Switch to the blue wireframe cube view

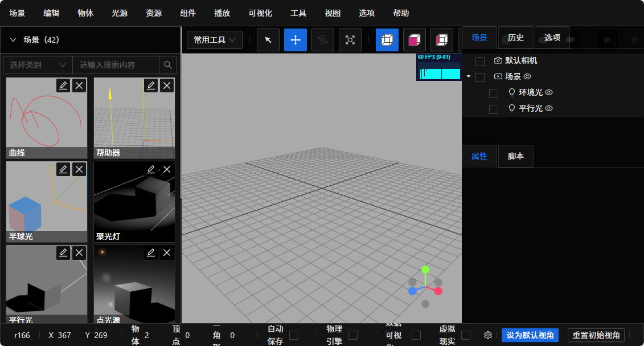pos(387,40)
